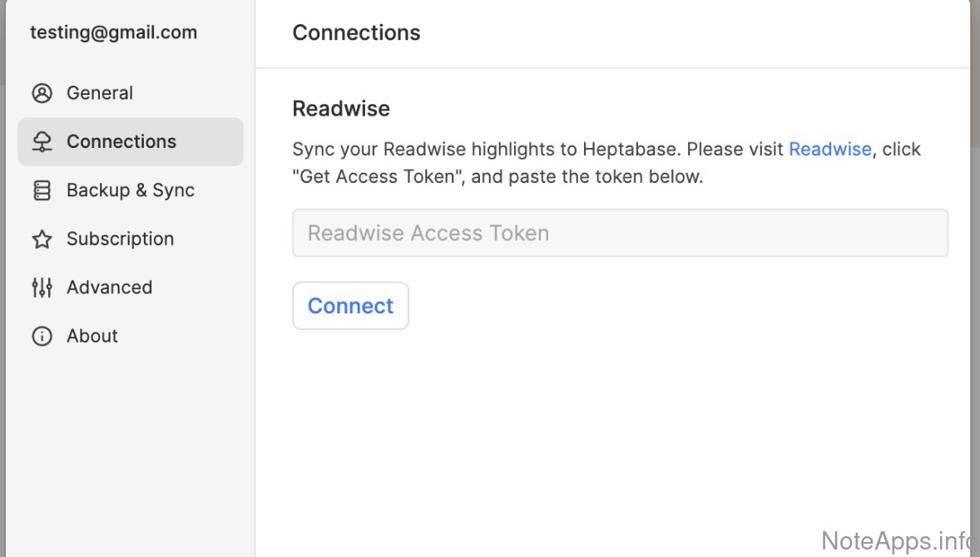Show the Advanced label settings
The height and width of the screenshot is (557, 980).
[110, 288]
